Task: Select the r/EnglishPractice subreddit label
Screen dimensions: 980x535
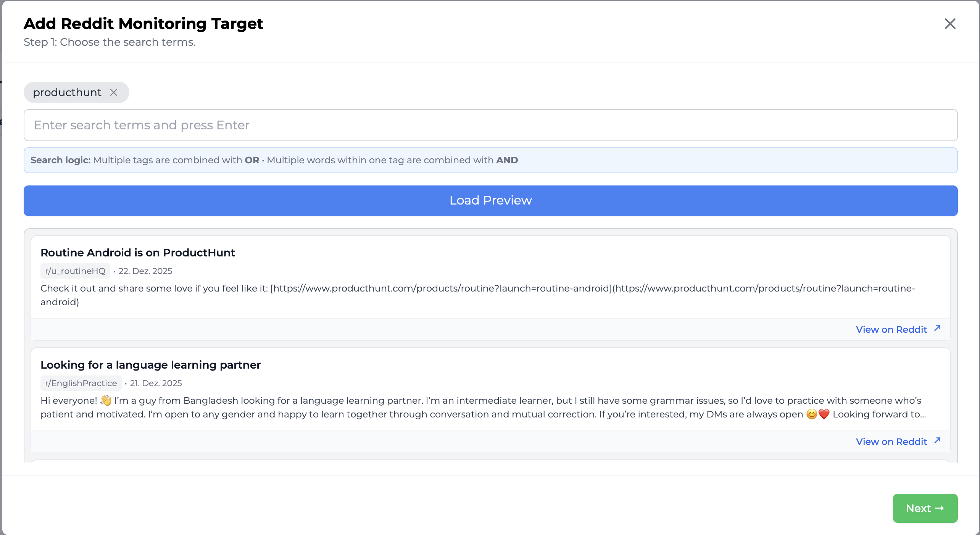Action: pyautogui.click(x=81, y=383)
